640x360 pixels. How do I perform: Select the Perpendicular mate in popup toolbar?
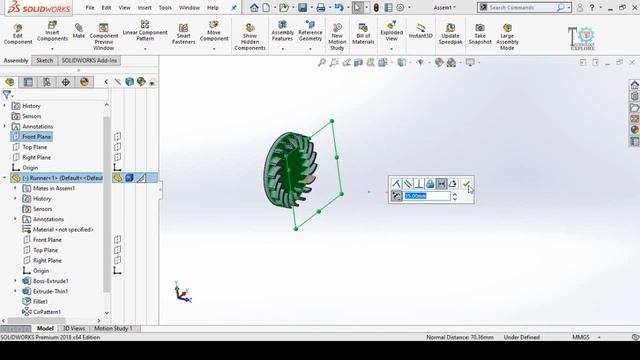point(419,184)
